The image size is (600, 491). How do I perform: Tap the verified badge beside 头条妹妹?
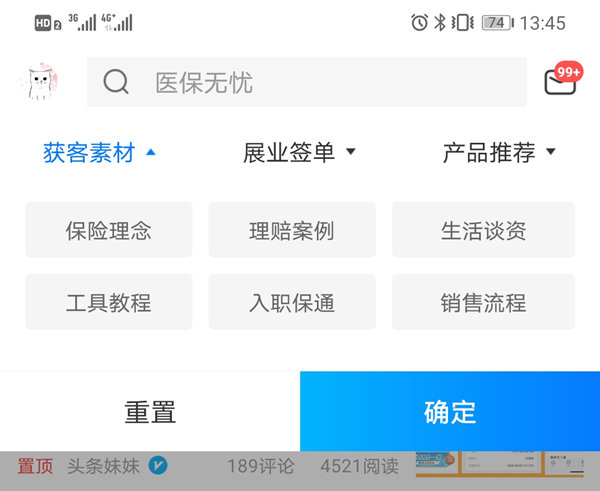(x=158, y=465)
